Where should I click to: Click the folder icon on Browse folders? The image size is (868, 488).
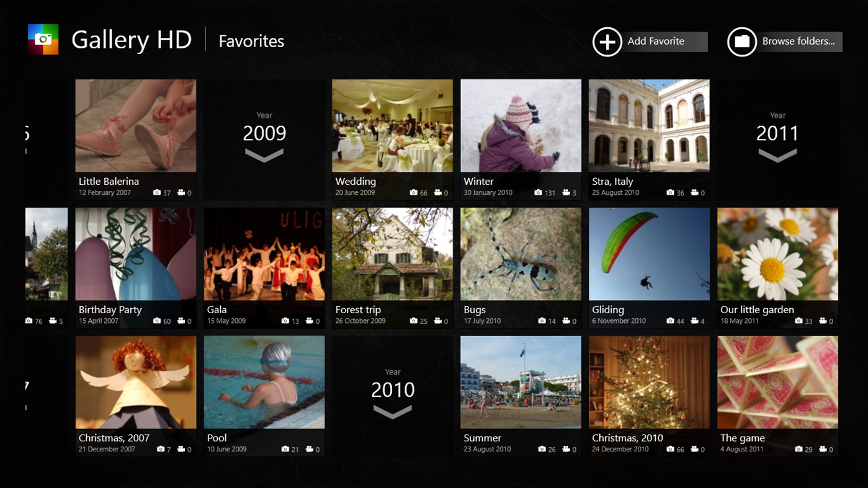(x=742, y=42)
